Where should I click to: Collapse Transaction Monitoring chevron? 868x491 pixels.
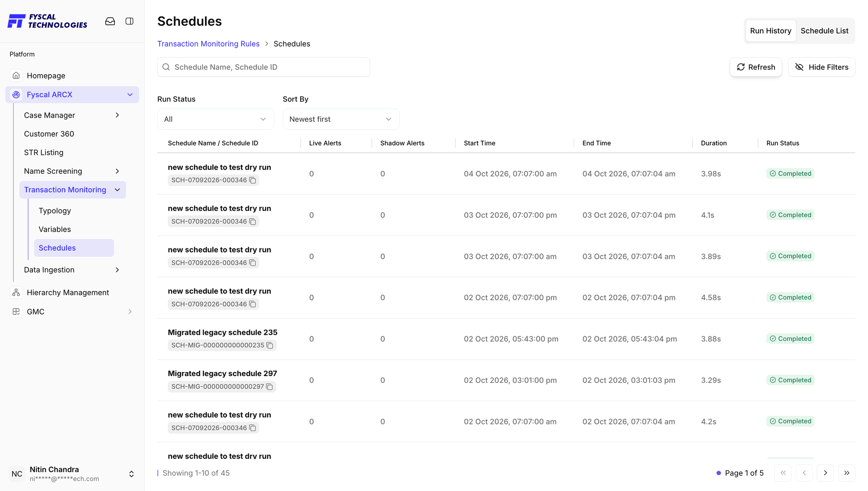(x=118, y=190)
